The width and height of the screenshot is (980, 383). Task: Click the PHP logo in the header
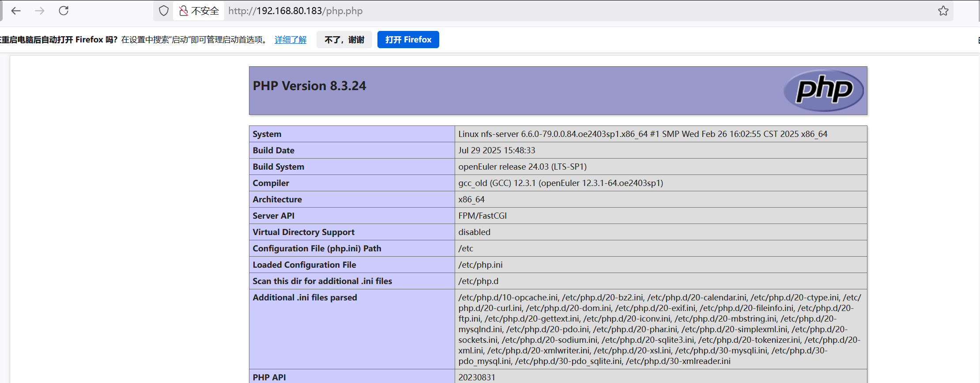[x=823, y=90]
